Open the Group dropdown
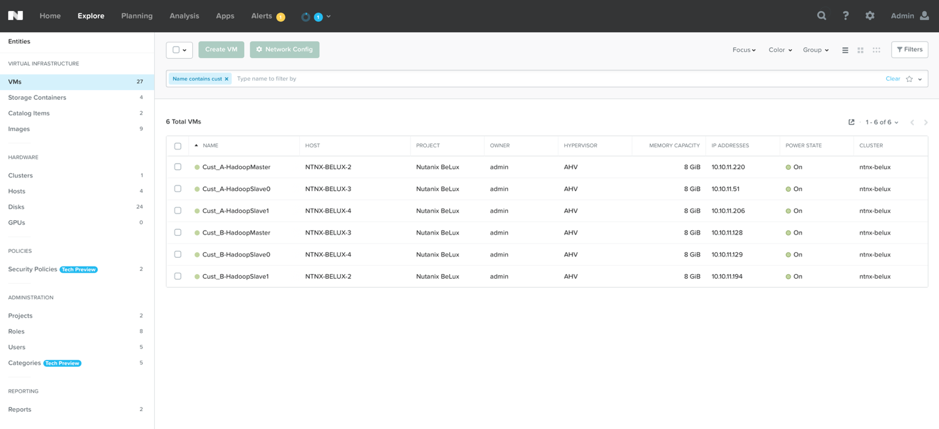The height and width of the screenshot is (429, 939). coord(816,50)
